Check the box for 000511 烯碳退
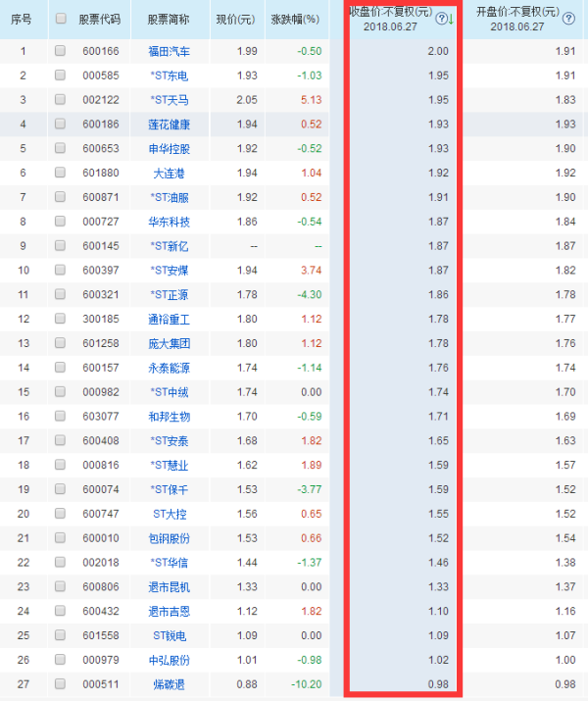Viewport: 588px width, 701px height. 60,683
